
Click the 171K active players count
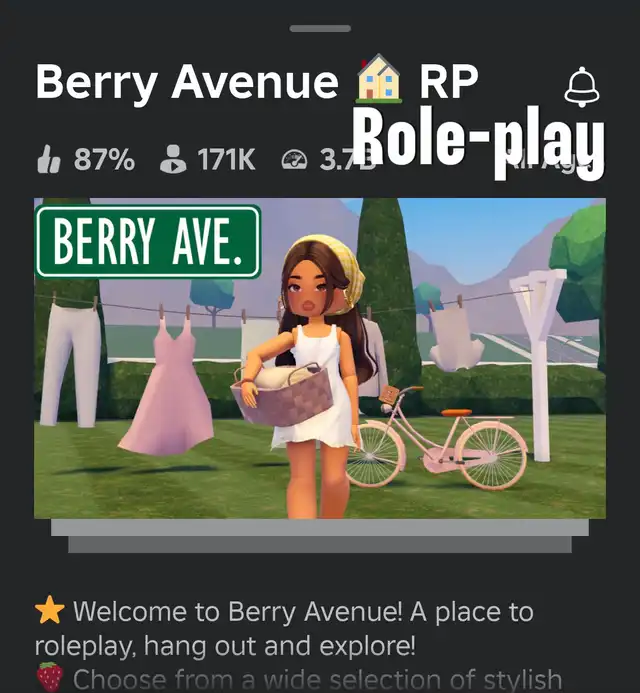(x=226, y=159)
